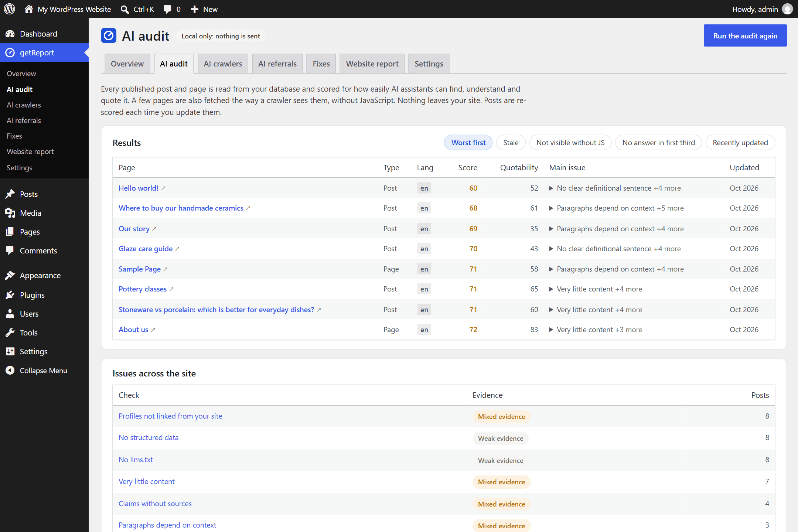Open the comments bubble icon in admin bar

tap(167, 9)
